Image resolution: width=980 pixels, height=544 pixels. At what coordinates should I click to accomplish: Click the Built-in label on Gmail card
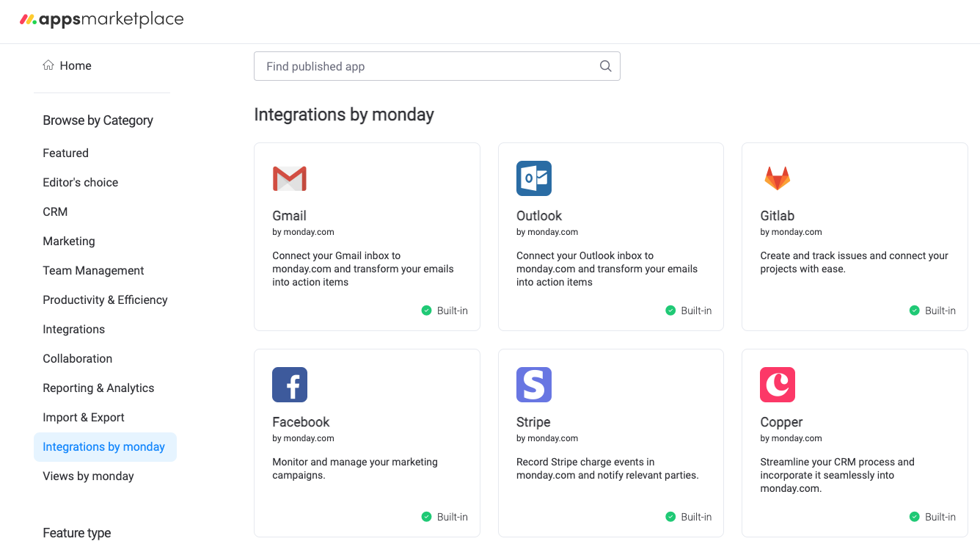tap(453, 311)
